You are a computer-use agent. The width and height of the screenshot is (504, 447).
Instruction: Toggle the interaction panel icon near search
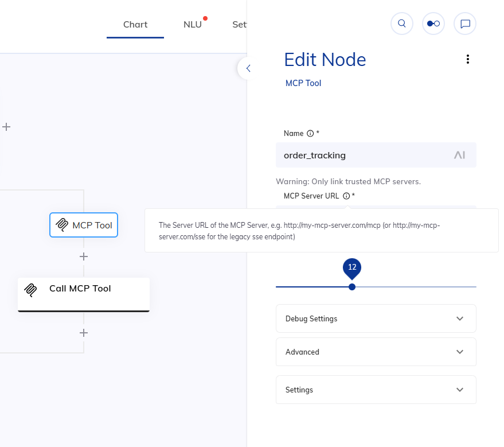click(x=433, y=23)
